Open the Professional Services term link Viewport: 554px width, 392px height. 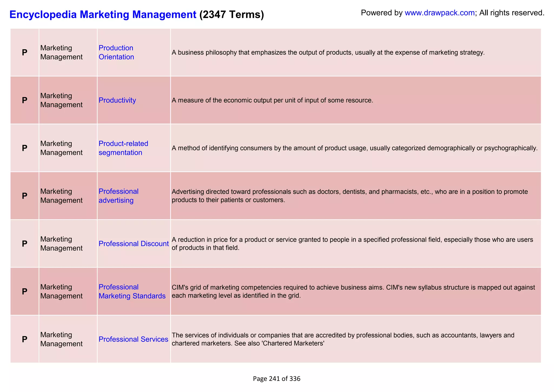coord(133,339)
